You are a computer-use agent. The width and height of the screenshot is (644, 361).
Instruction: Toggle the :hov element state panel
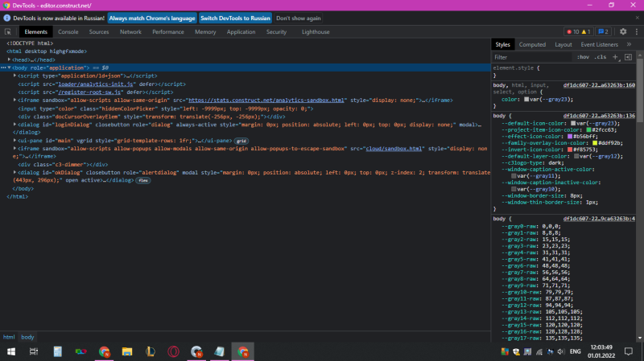tap(583, 57)
